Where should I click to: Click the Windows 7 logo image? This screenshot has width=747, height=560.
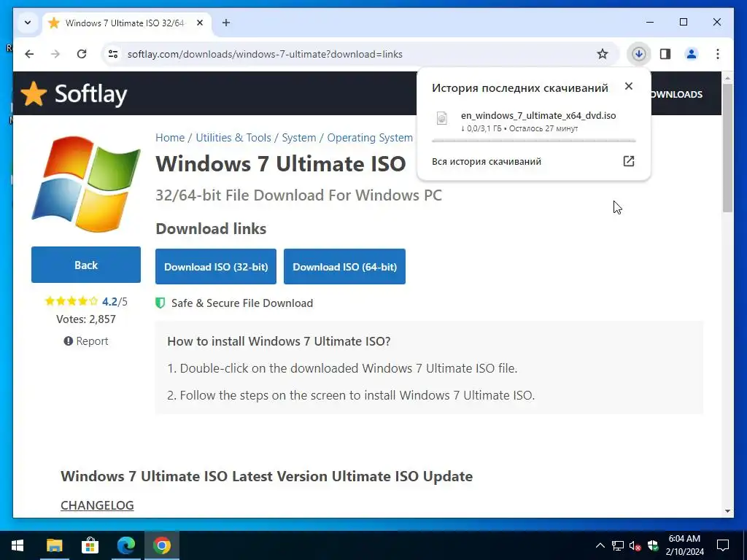(86, 183)
